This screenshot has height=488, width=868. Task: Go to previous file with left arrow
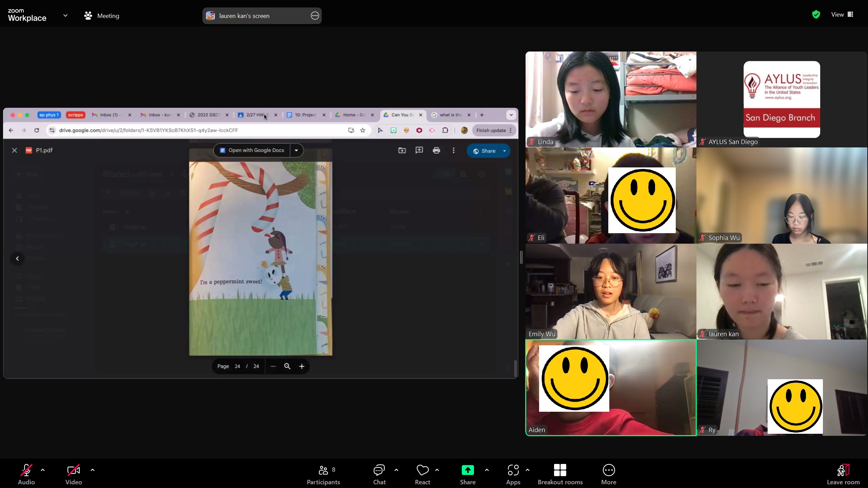tap(17, 259)
